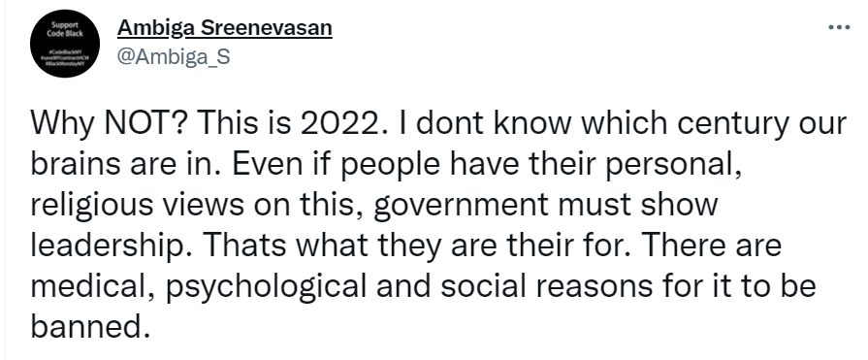Open the three-dot more options menu
Image resolution: width=868 pixels, height=360 pixels.
tap(839, 27)
